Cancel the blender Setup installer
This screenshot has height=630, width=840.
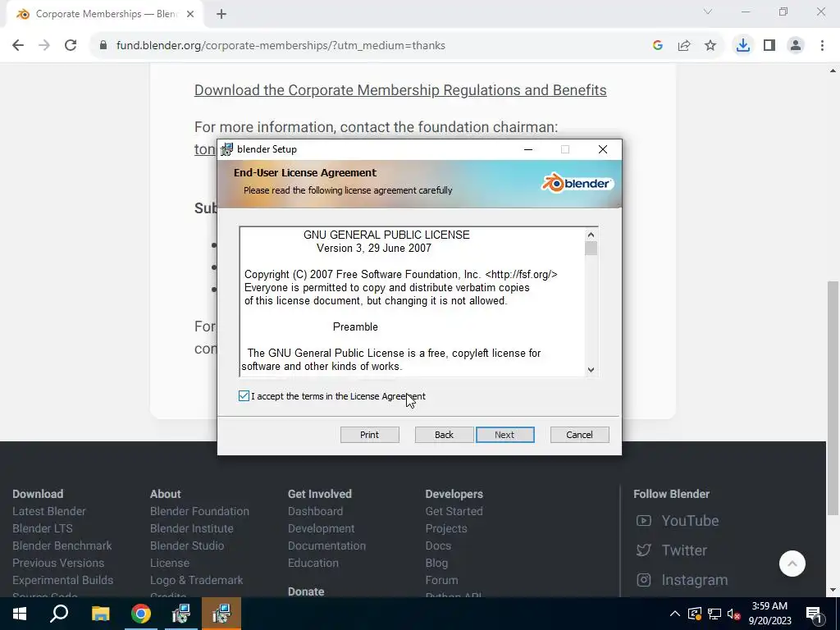tap(580, 435)
